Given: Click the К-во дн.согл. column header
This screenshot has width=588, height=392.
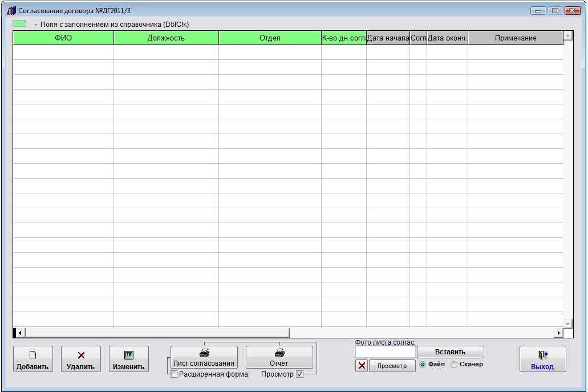Looking at the screenshot, I should (x=344, y=38).
